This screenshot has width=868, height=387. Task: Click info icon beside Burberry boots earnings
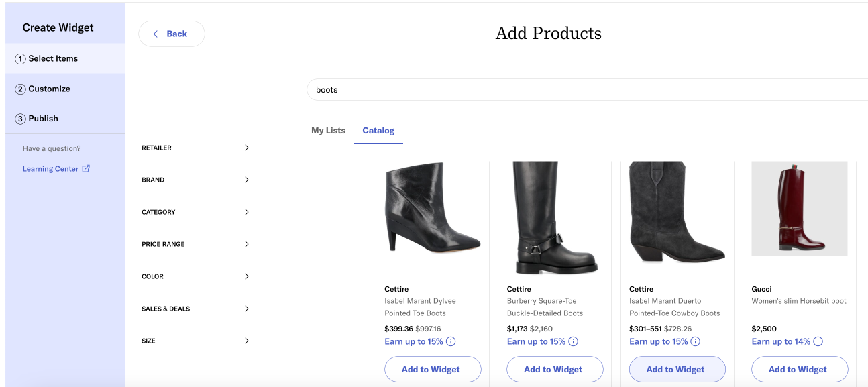tap(574, 341)
